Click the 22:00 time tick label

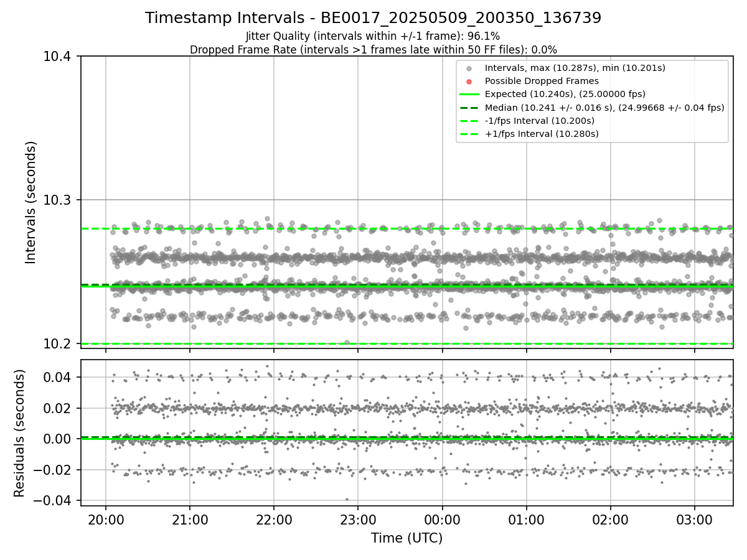coord(274,519)
